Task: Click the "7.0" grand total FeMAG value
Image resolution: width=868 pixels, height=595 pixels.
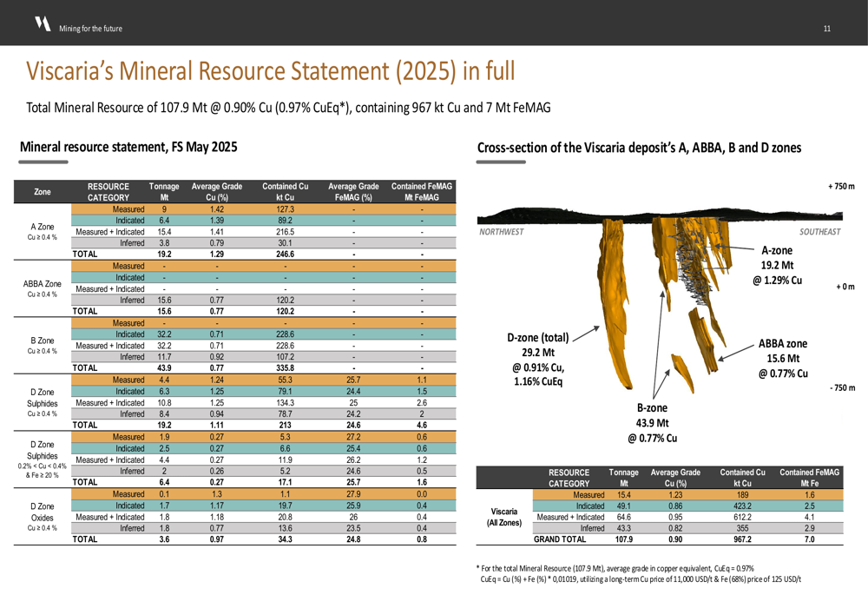Action: point(809,539)
